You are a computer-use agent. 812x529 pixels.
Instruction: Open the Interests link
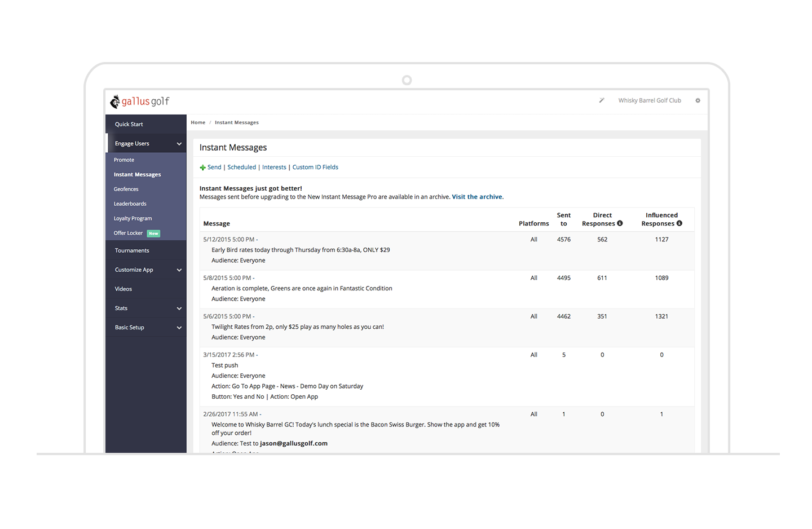pos(274,167)
